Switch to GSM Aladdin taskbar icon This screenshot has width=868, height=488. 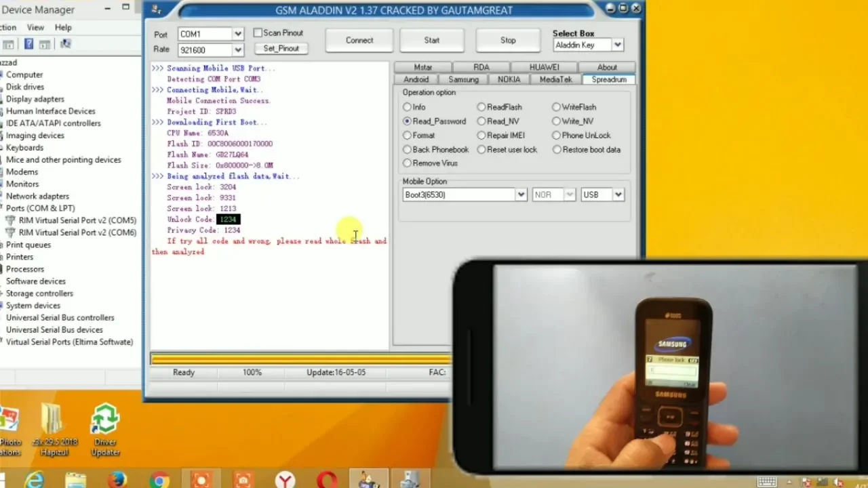[x=369, y=479]
